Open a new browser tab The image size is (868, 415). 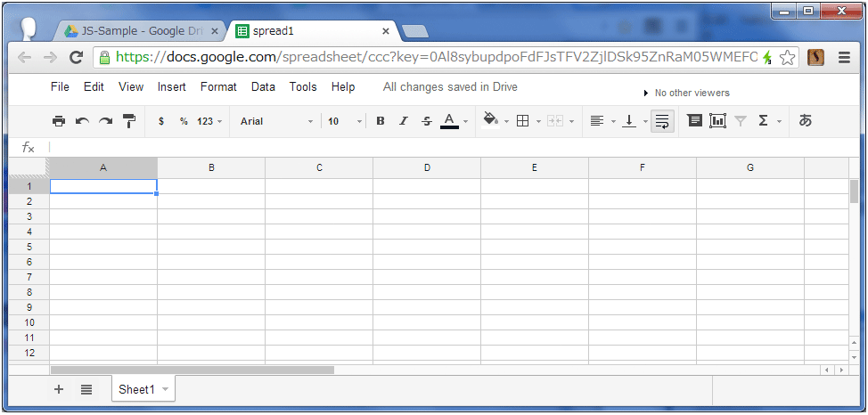tap(415, 31)
